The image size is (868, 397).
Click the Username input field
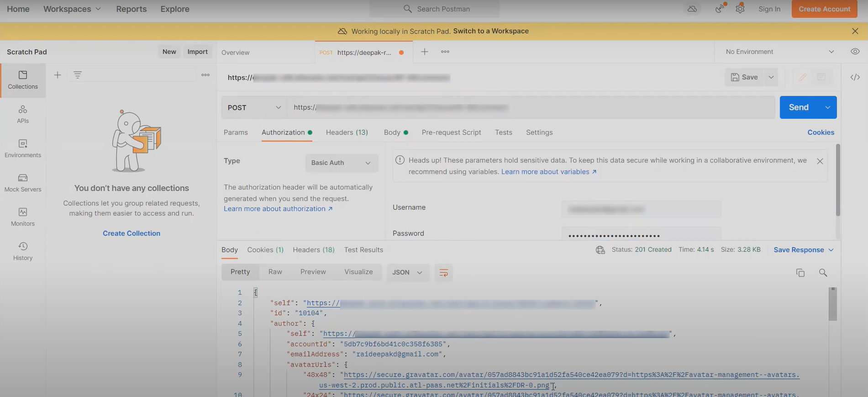point(641,209)
